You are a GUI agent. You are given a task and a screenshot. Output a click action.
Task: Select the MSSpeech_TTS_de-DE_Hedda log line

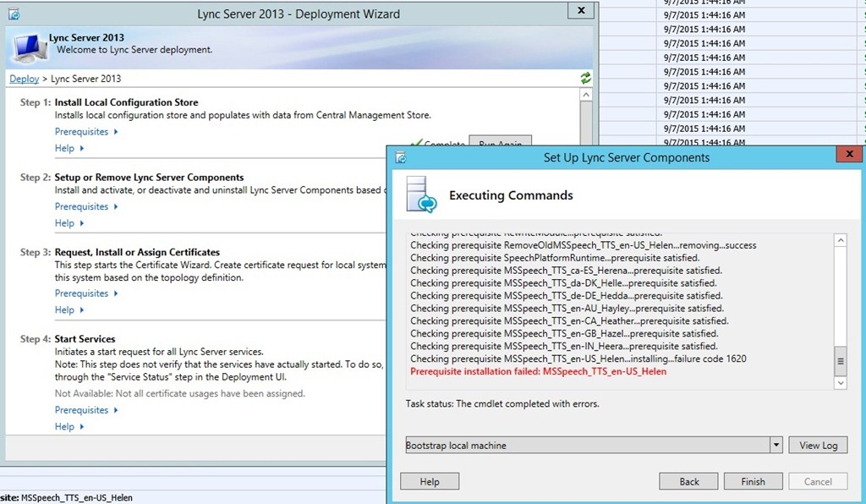[566, 296]
